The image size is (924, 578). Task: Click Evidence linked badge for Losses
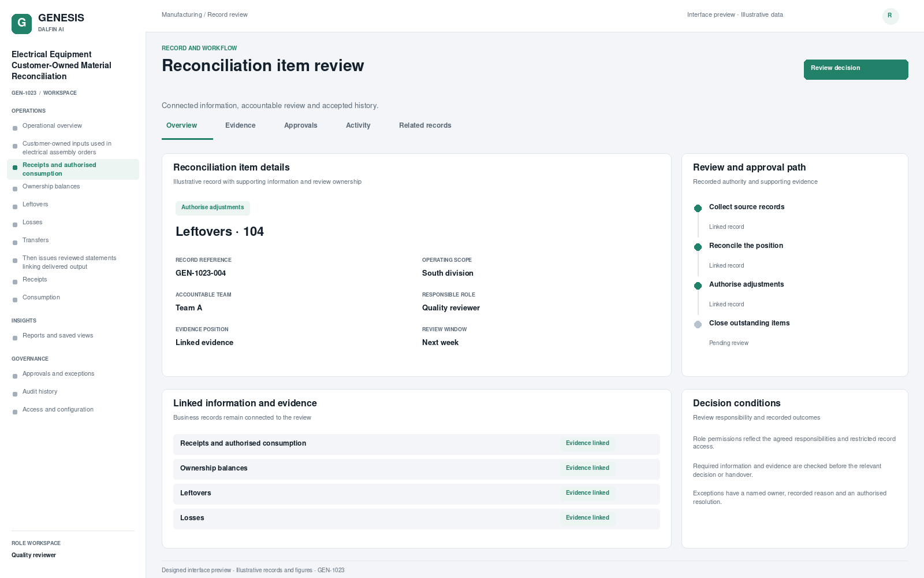click(x=587, y=518)
